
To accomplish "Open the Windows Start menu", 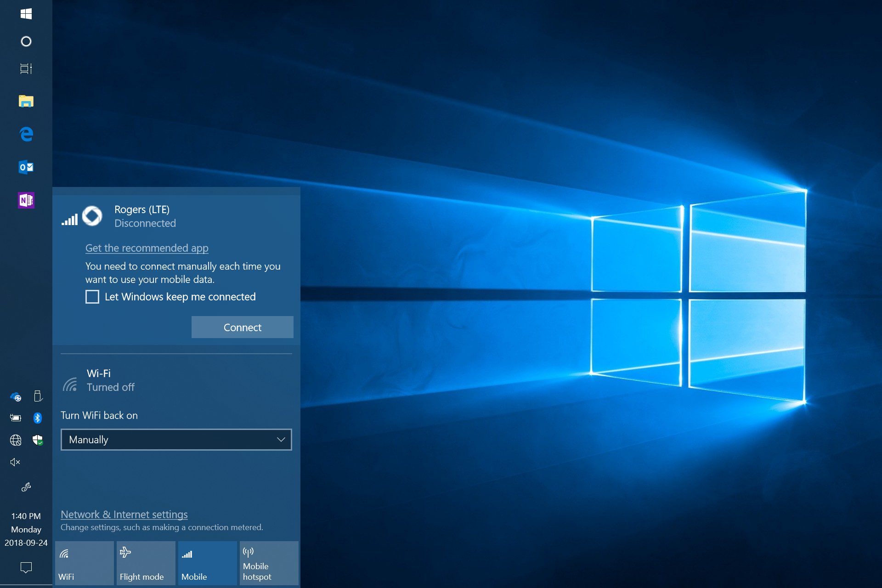I will pos(26,14).
